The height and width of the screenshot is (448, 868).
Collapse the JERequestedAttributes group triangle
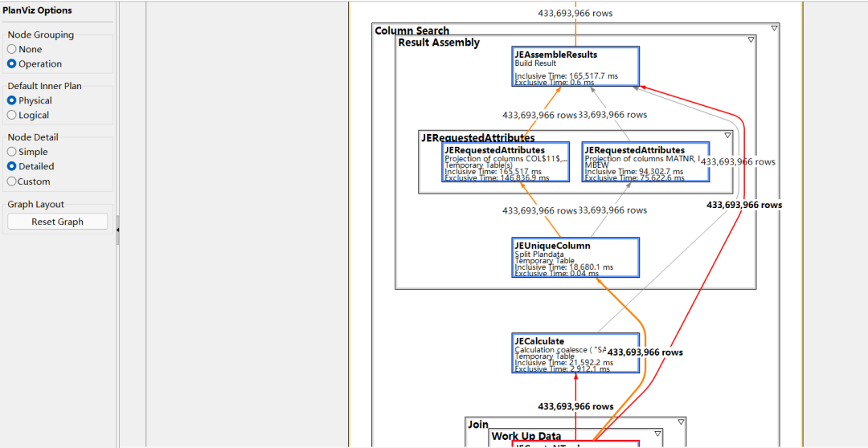(x=728, y=135)
